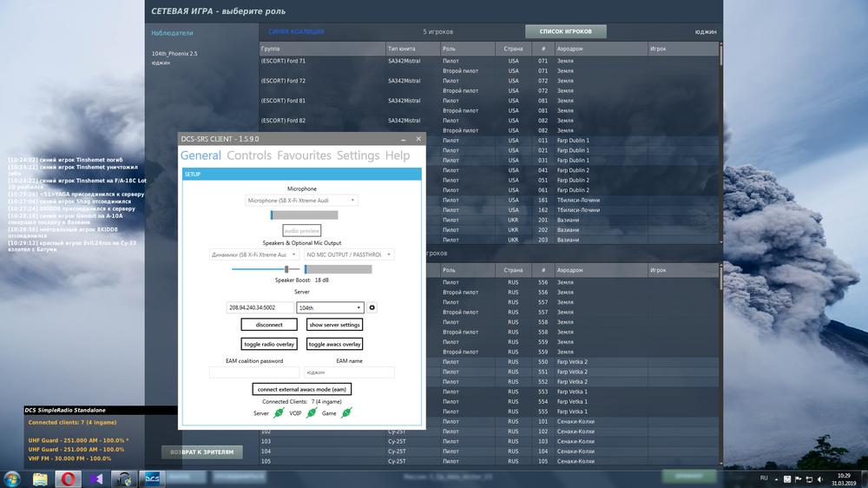
Task: Switch to DCS taskbar icon
Action: click(152, 478)
